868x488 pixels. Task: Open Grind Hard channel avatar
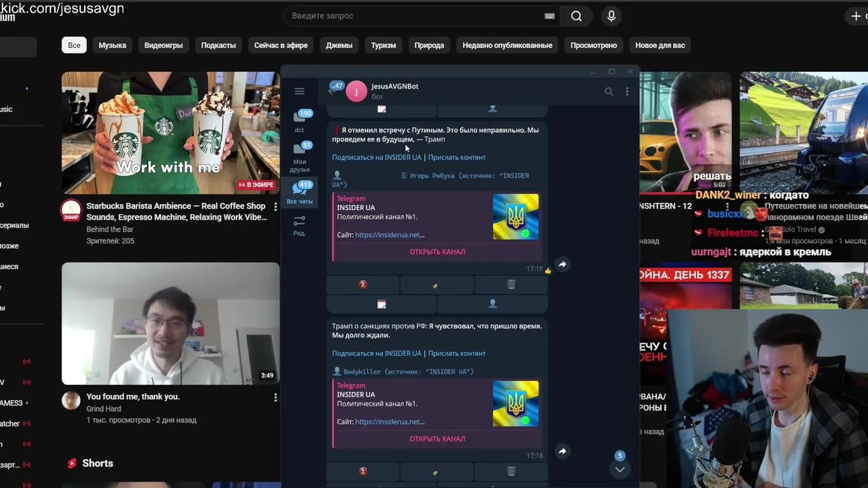(x=71, y=400)
